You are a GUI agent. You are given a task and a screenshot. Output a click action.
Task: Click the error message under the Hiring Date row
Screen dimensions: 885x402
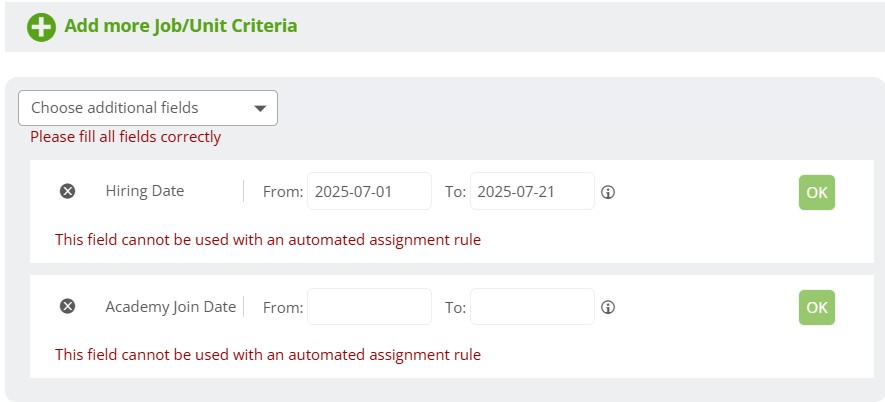268,240
